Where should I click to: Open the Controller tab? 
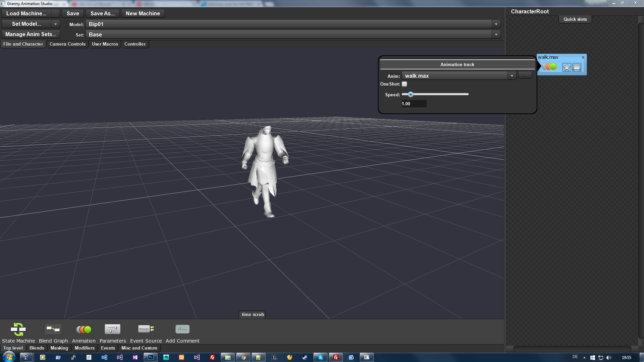coord(135,44)
